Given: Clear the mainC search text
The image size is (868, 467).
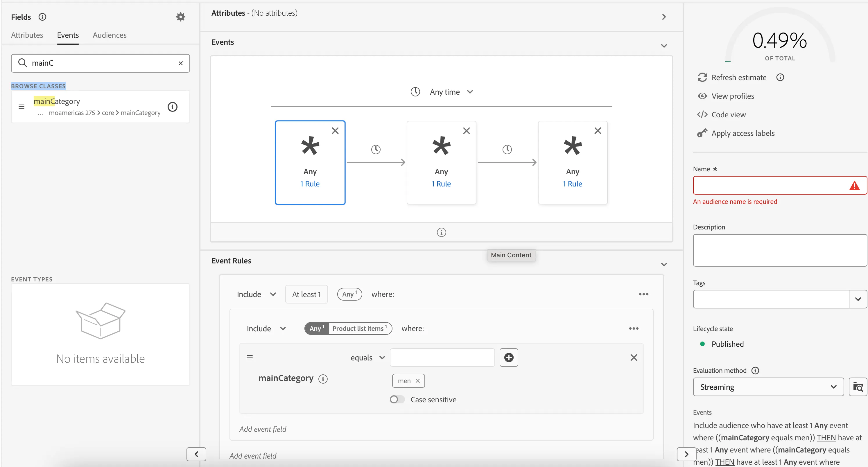Looking at the screenshot, I should 181,63.
